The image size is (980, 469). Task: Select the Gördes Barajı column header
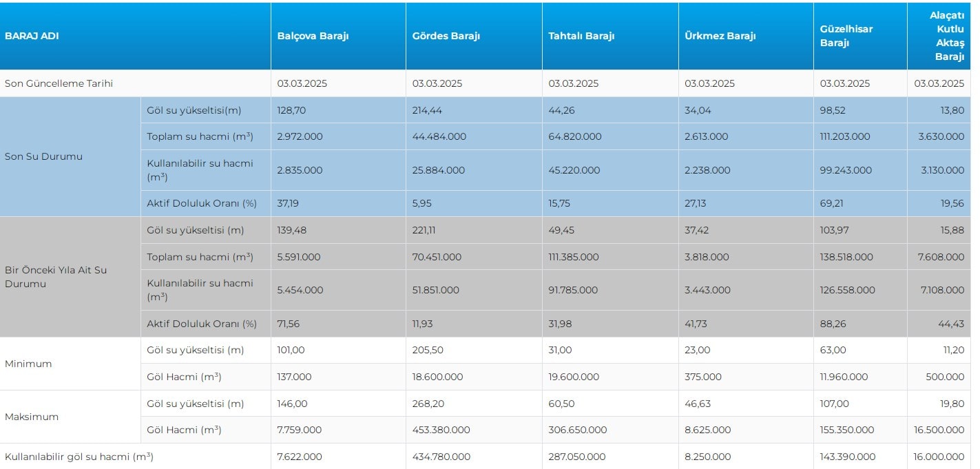(x=446, y=36)
